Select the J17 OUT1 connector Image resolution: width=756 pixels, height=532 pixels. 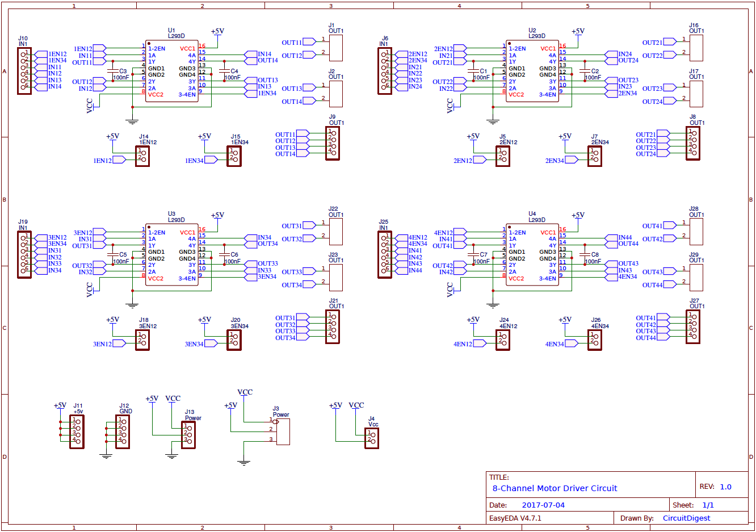(x=696, y=94)
